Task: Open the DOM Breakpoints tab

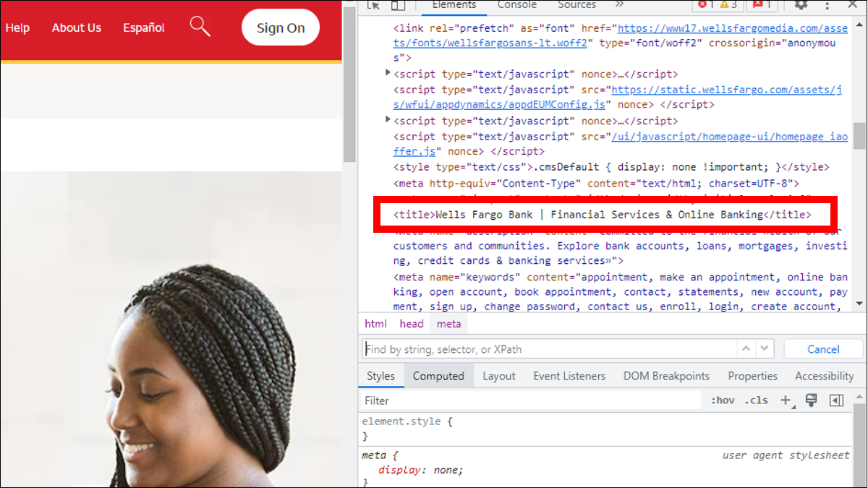Action: coord(666,376)
